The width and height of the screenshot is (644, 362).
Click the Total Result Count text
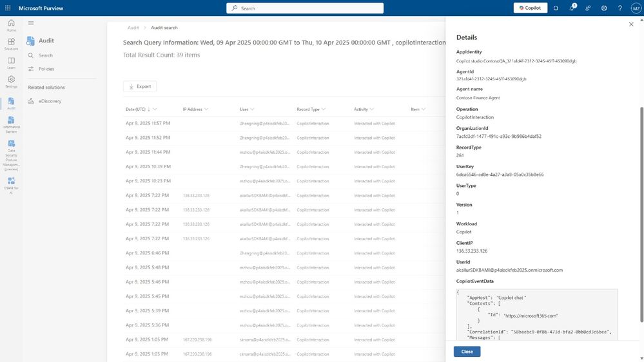coord(161,55)
